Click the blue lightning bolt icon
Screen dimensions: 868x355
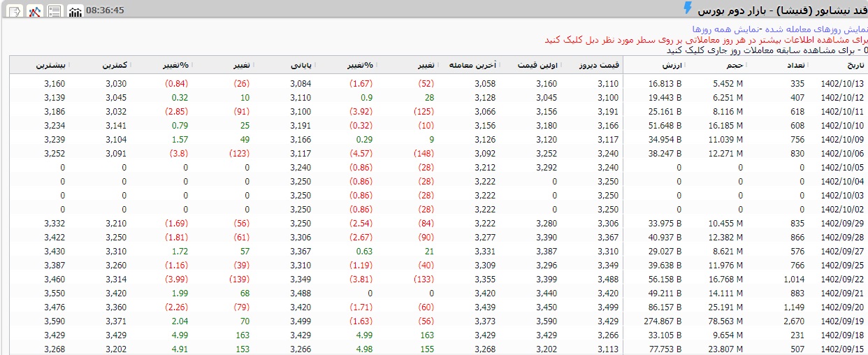(687, 8)
